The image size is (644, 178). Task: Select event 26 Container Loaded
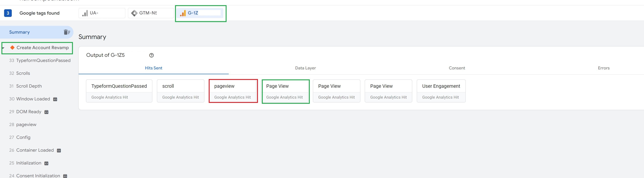32,150
